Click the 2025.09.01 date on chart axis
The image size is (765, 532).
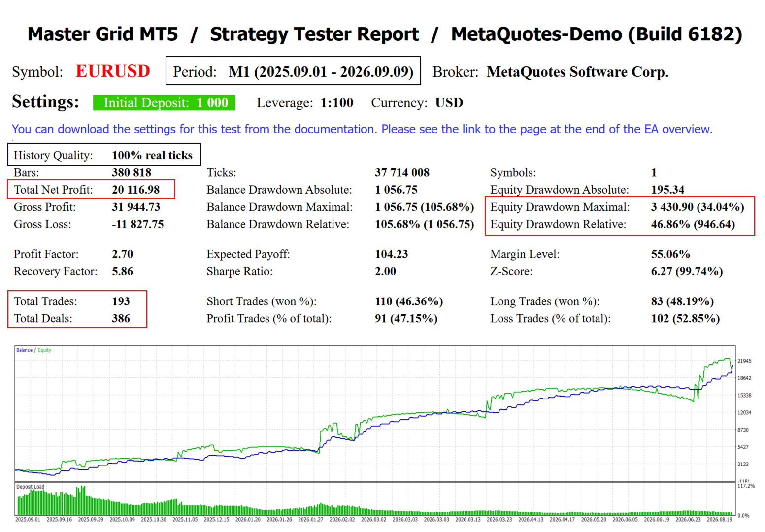click(28, 519)
